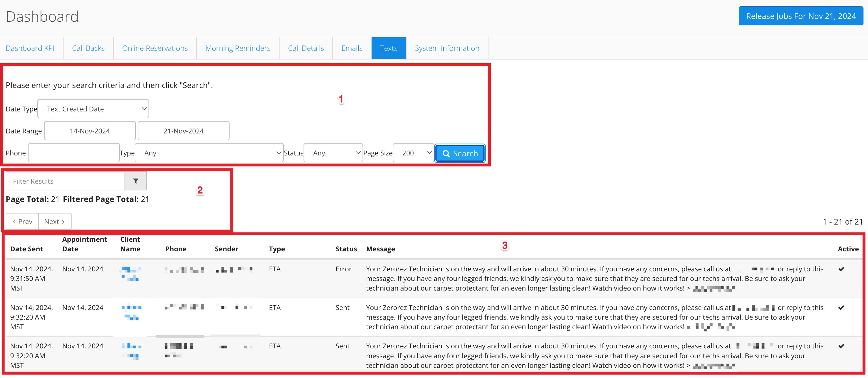Open the System Information tab
This screenshot has width=868, height=378.
click(x=447, y=48)
